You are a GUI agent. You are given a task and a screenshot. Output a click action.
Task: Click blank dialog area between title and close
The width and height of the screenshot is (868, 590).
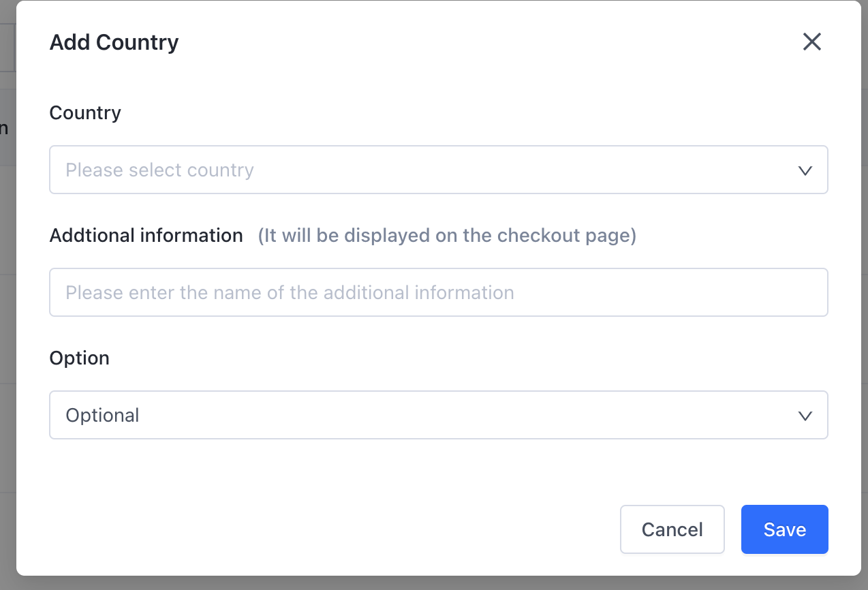(x=477, y=42)
